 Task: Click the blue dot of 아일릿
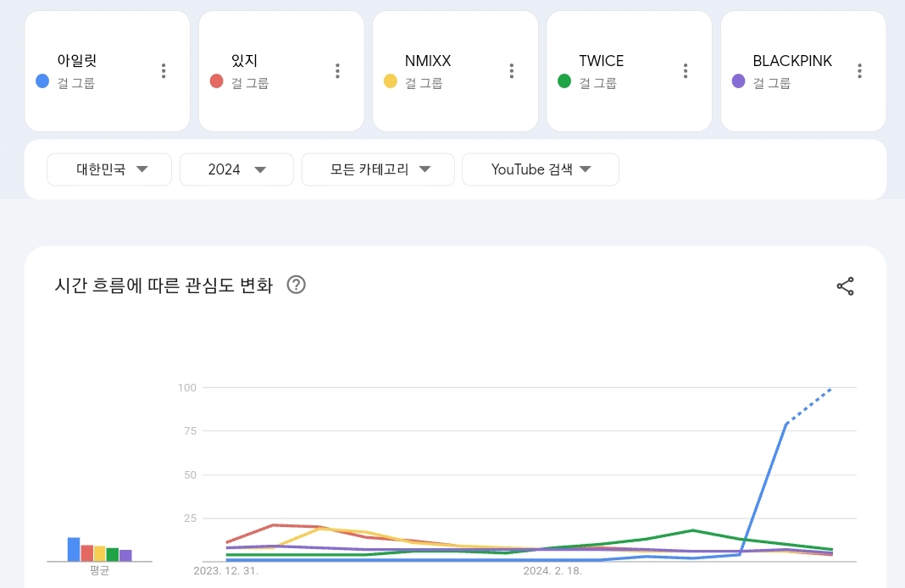(42, 81)
